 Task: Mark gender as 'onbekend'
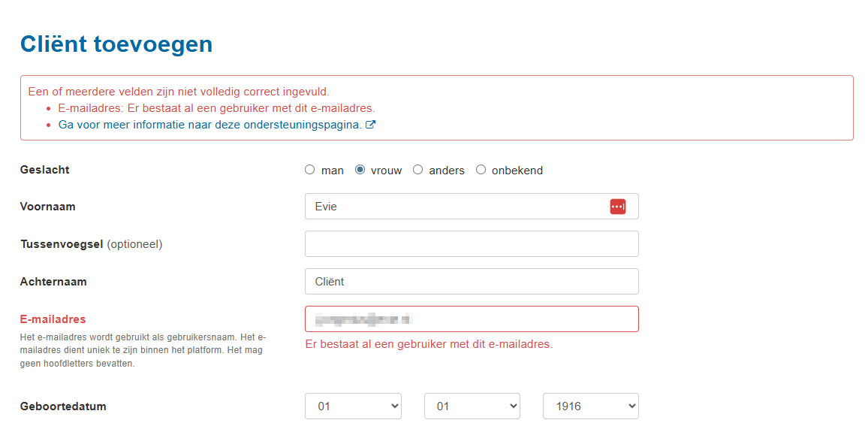(481, 170)
